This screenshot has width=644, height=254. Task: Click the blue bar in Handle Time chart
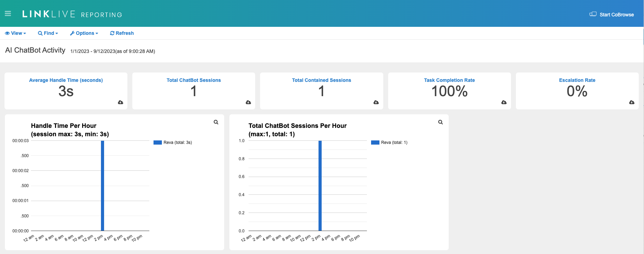[102, 185]
